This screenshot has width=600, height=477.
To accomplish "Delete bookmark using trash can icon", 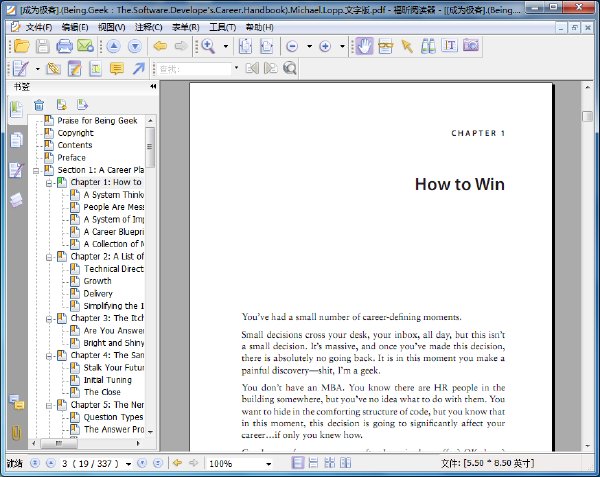I will tap(39, 104).
